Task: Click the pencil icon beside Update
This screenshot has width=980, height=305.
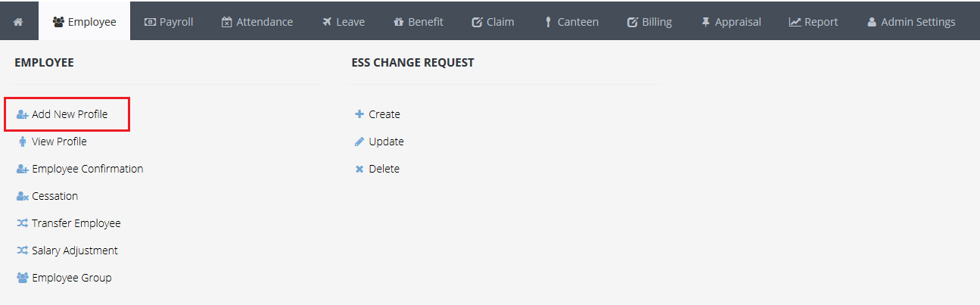Action: 359,142
